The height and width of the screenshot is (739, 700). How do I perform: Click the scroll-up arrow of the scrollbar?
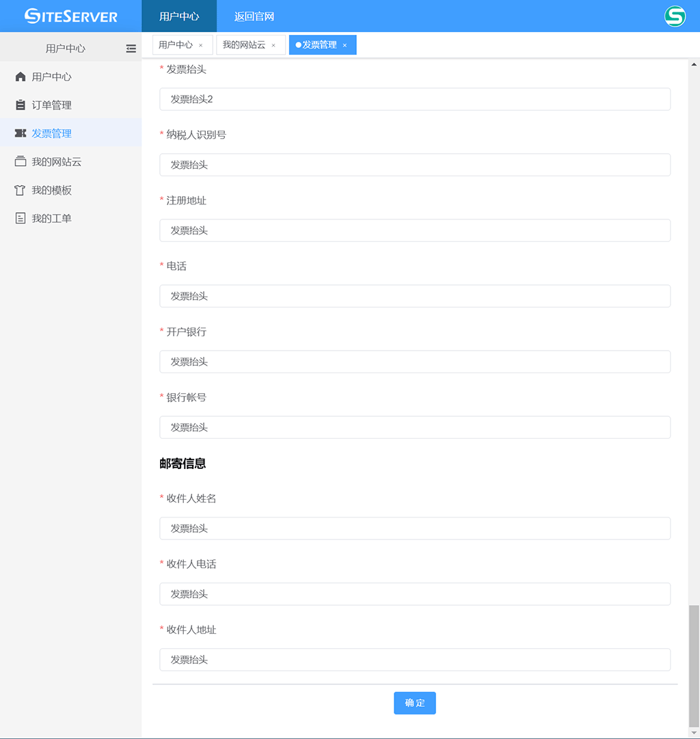click(694, 64)
